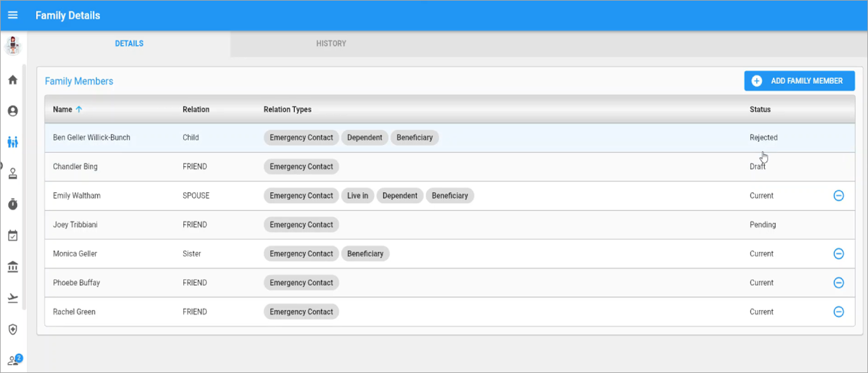Click the Live in chip for Emily Waltham
Image resolution: width=868 pixels, height=373 pixels.
point(358,195)
